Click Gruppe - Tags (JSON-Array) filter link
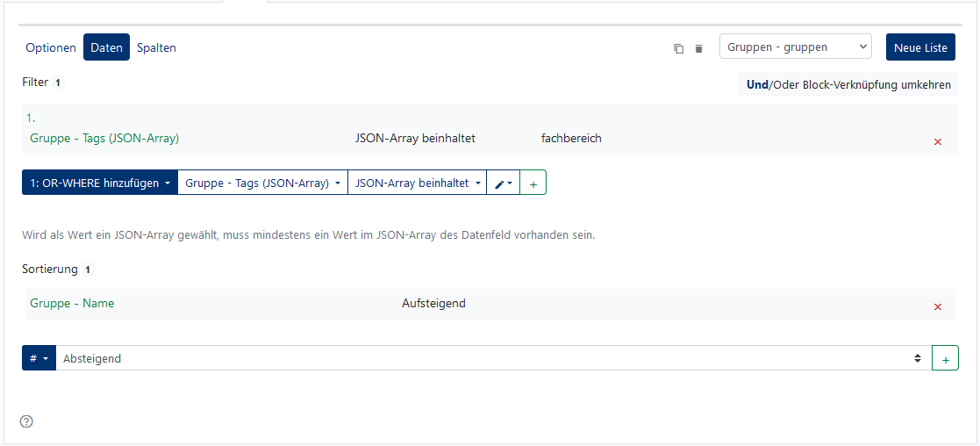The width and height of the screenshot is (980, 446). 104,138
